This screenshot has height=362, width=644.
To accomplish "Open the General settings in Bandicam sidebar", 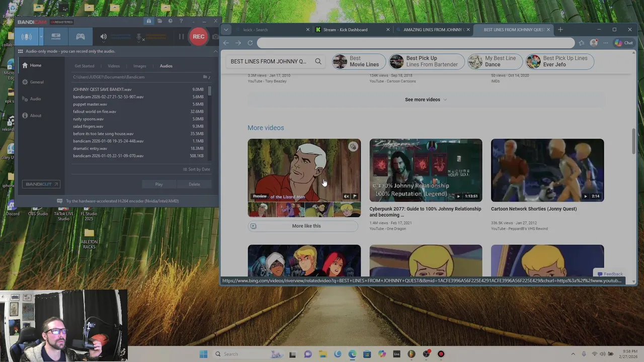I will [x=37, y=82].
